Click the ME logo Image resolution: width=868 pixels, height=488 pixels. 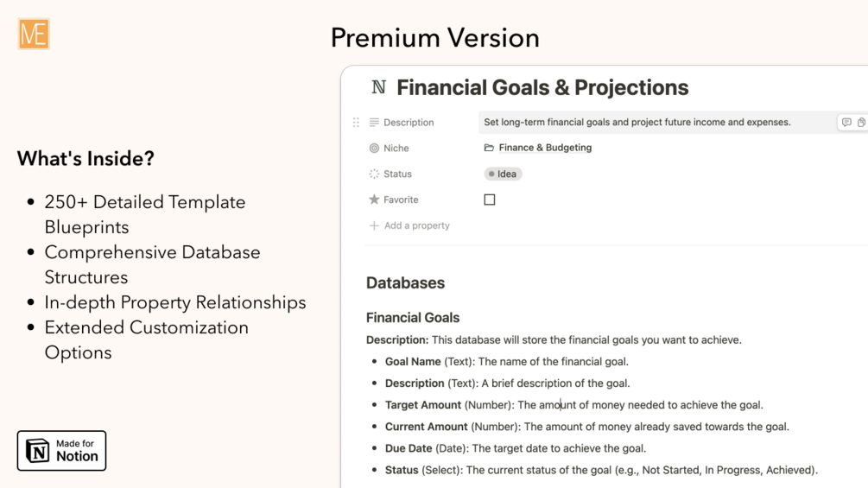tap(34, 35)
